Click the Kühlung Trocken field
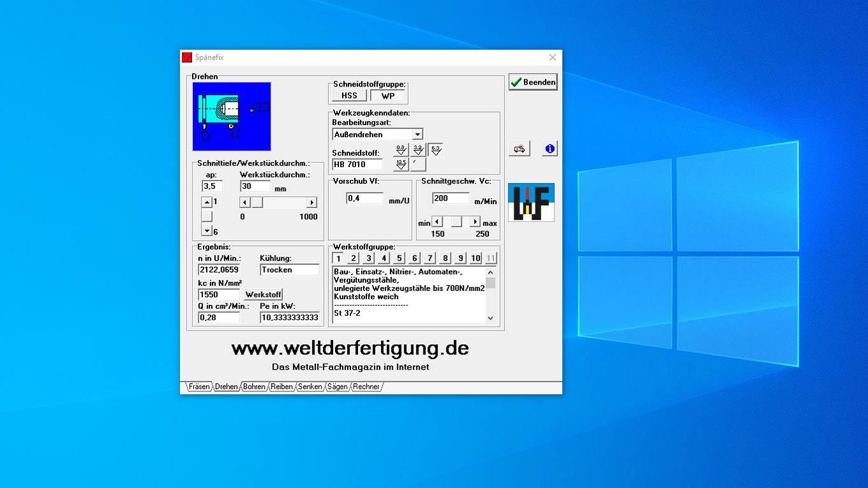The width and height of the screenshot is (868, 488). point(290,270)
